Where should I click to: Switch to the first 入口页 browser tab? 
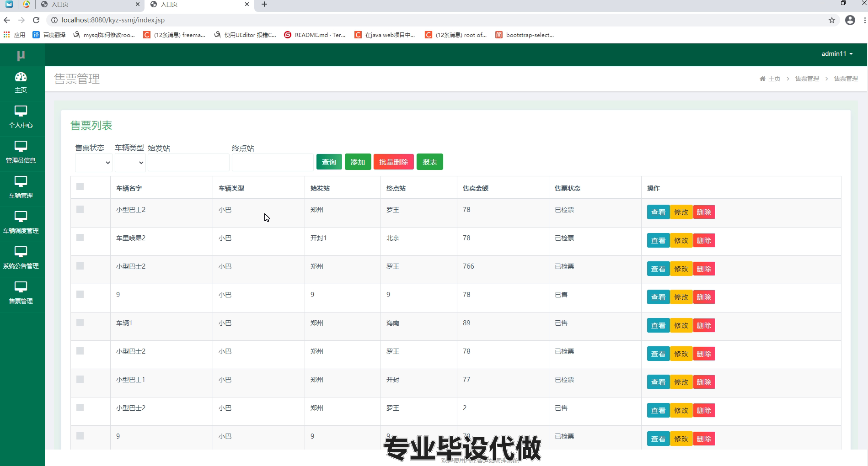(89, 5)
